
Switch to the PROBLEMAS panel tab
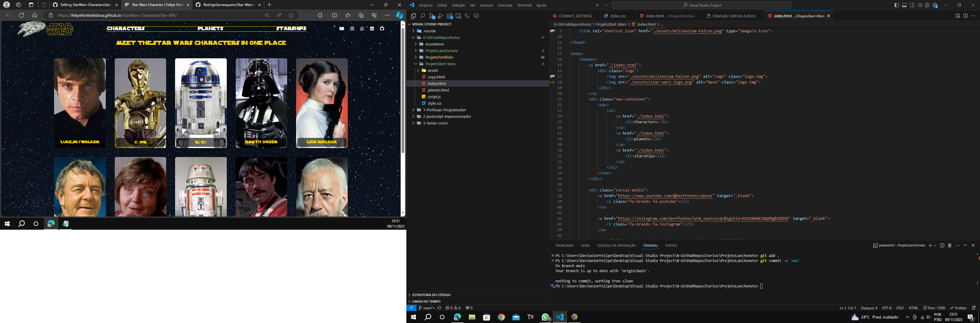click(564, 246)
